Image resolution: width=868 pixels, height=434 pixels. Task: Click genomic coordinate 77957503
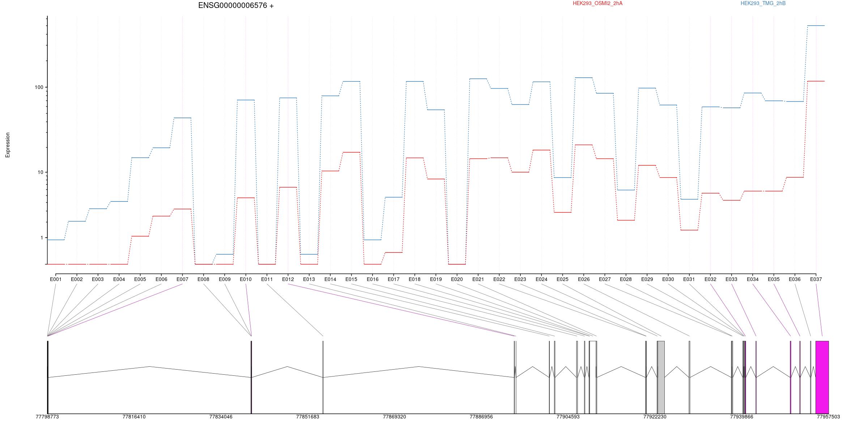[828, 417]
